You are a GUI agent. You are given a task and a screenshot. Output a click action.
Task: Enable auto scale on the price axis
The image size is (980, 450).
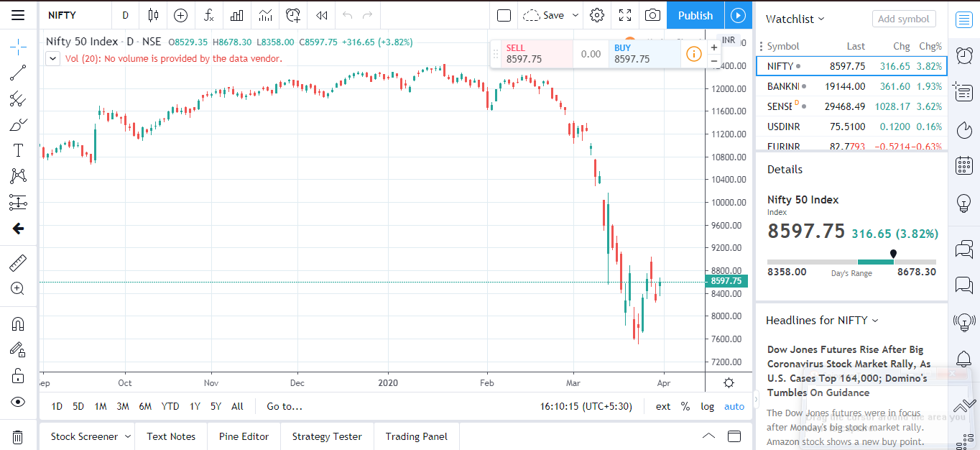click(x=734, y=406)
